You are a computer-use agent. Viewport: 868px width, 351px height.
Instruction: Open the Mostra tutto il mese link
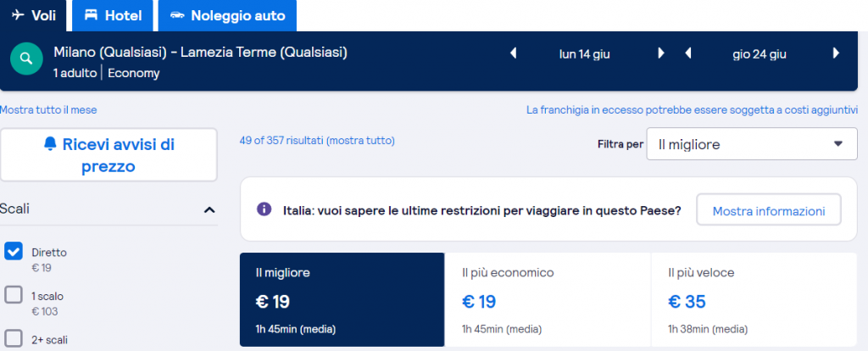[54, 109]
